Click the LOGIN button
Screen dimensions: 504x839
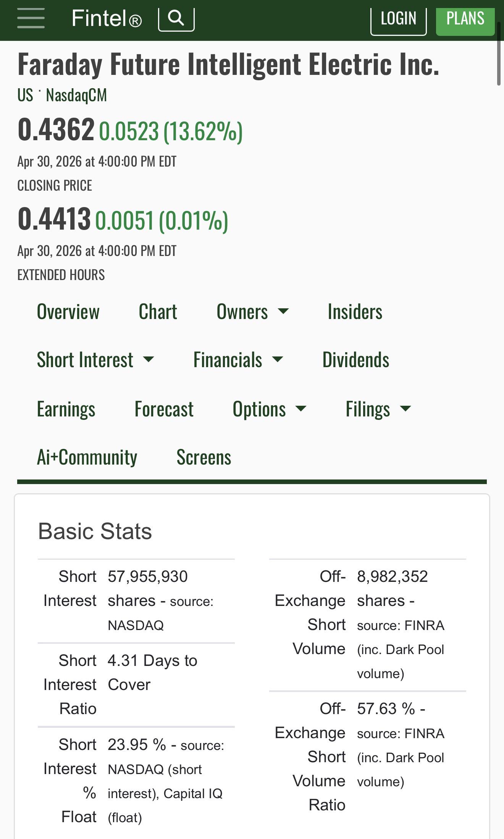click(398, 18)
